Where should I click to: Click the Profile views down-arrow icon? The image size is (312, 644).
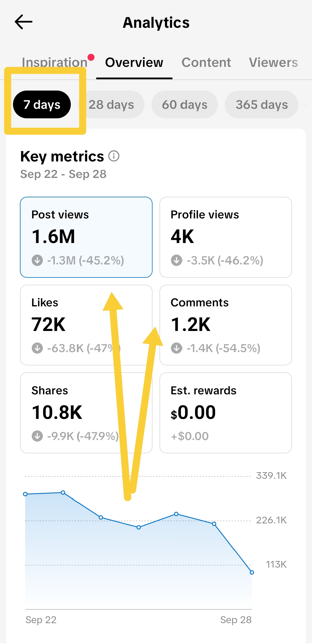(177, 260)
